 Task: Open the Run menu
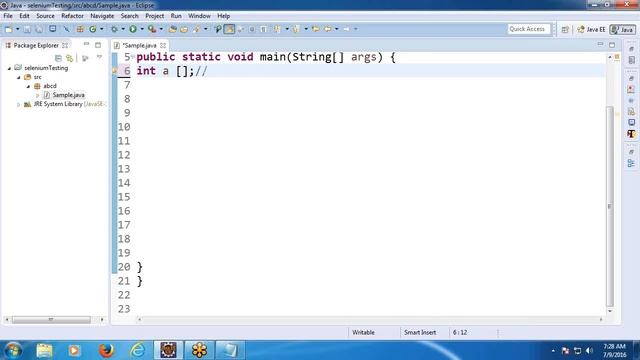click(176, 16)
